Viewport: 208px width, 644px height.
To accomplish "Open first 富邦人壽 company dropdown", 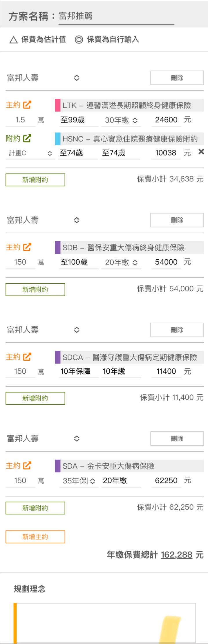I will click(43, 78).
